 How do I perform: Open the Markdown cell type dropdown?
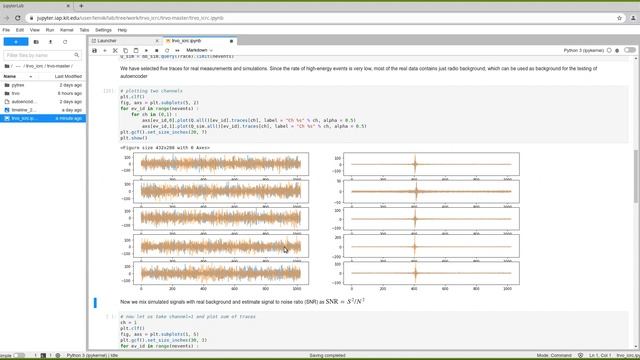(x=199, y=50)
